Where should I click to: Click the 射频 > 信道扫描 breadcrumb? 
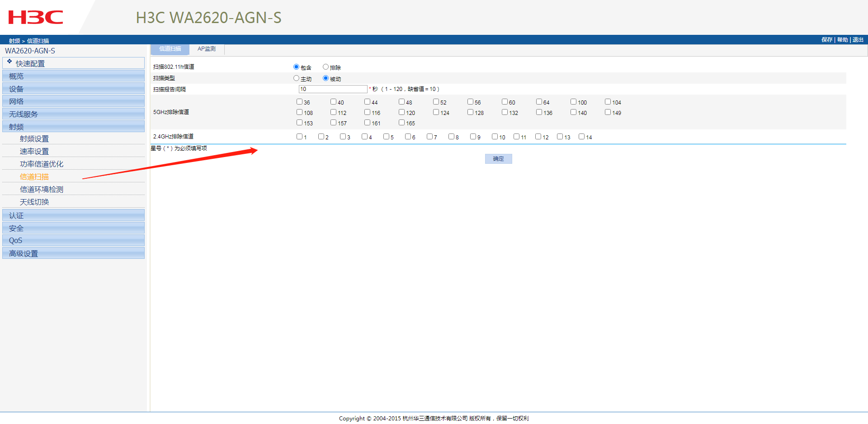click(x=29, y=41)
